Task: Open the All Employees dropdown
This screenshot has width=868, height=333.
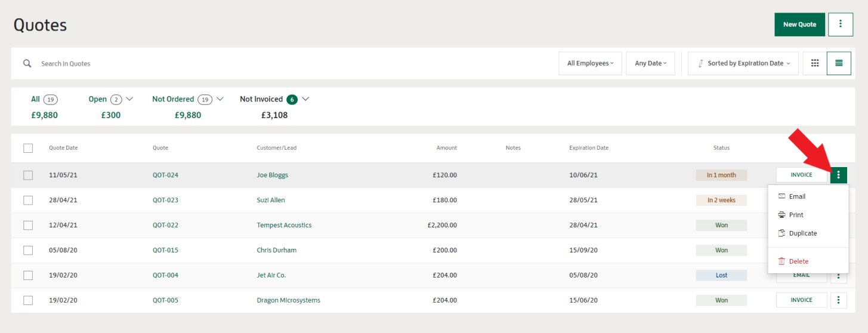Action: (590, 63)
